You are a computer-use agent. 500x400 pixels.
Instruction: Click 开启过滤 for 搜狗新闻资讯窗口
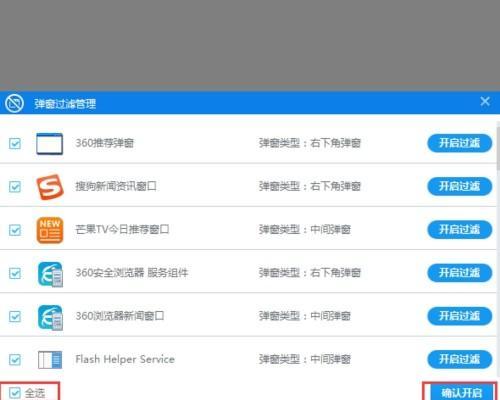[x=460, y=186]
